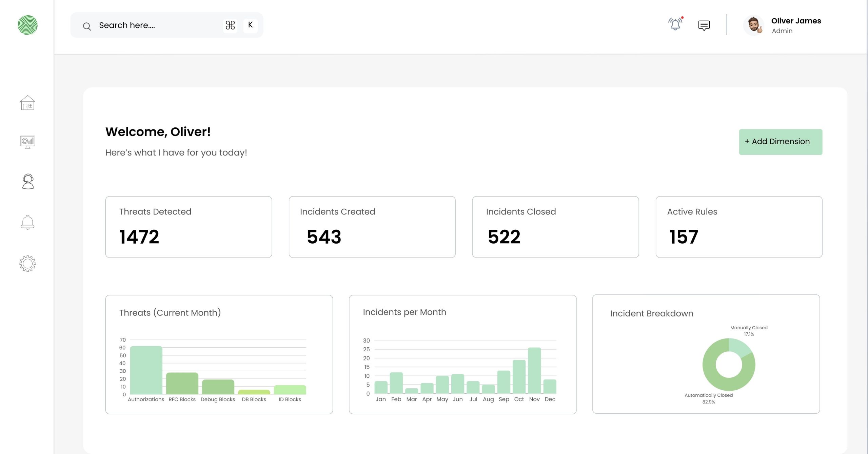Open the bell alerts sidebar icon
Viewport: 868px width, 454px height.
pos(27,222)
